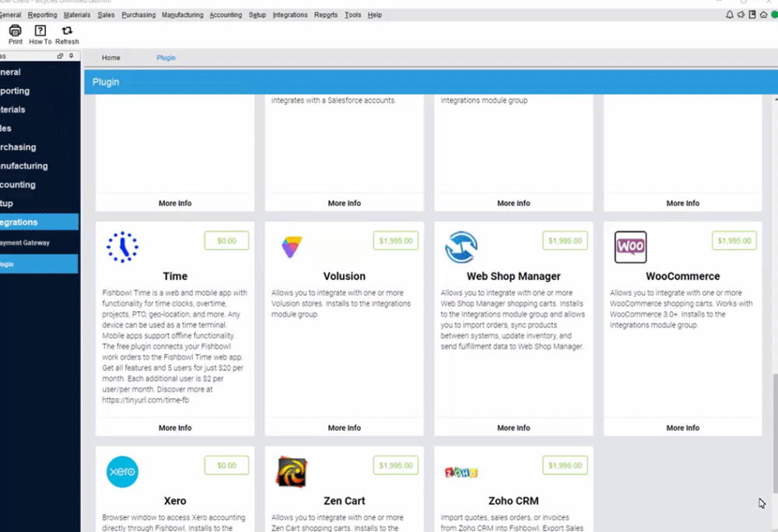The width and height of the screenshot is (778, 532).
Task: Click the Volusion plugin logo
Action: (x=291, y=247)
